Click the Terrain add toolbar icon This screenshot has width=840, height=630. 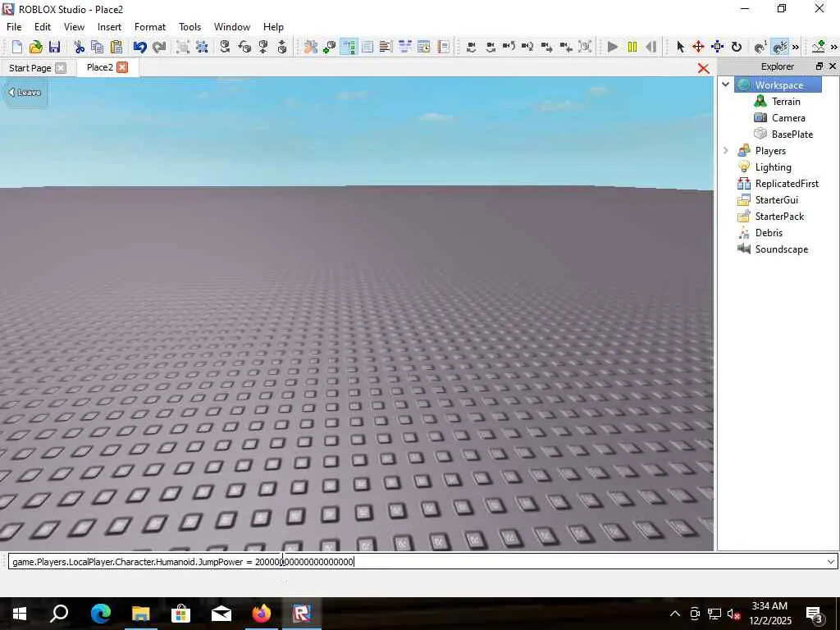[819, 47]
